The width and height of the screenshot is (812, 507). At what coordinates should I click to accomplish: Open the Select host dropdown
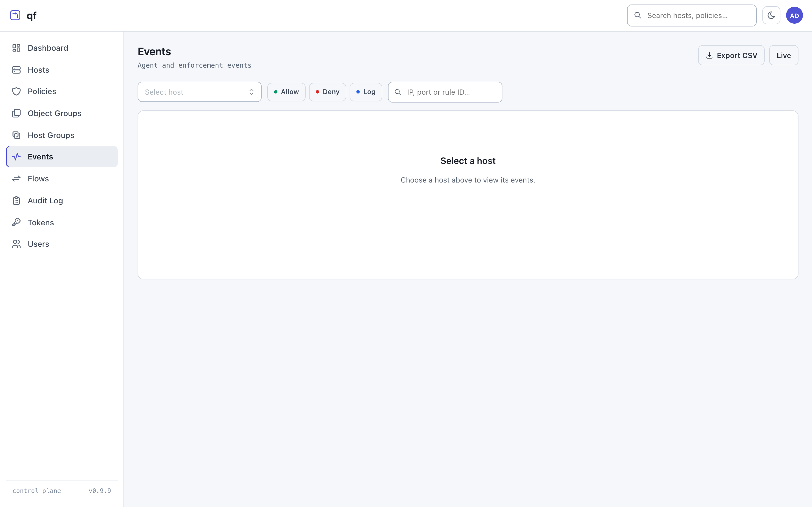point(199,92)
